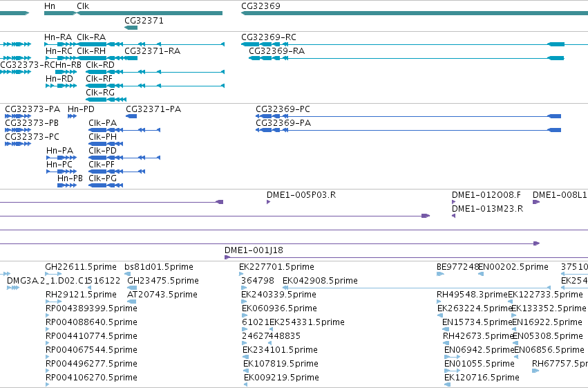The width and height of the screenshot is (588, 388).
Task: Select the CG32369 gene bar label
Action: pos(260,6)
